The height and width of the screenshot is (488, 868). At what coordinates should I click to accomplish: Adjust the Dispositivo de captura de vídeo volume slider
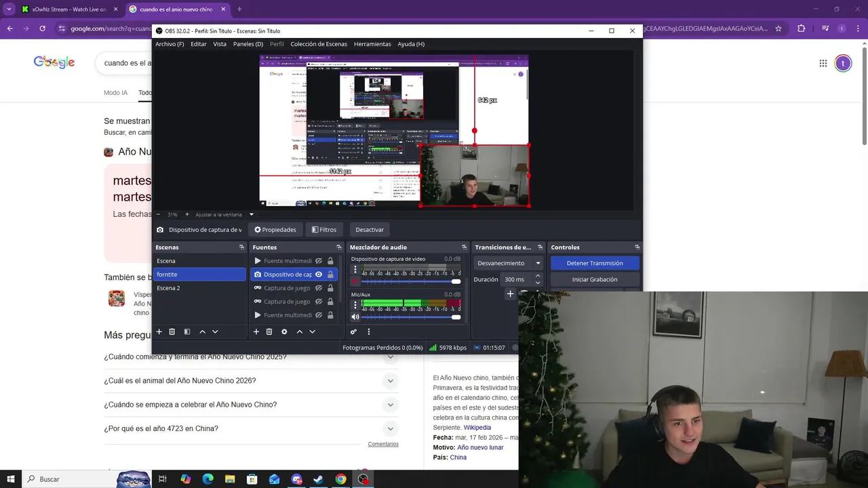click(411, 281)
